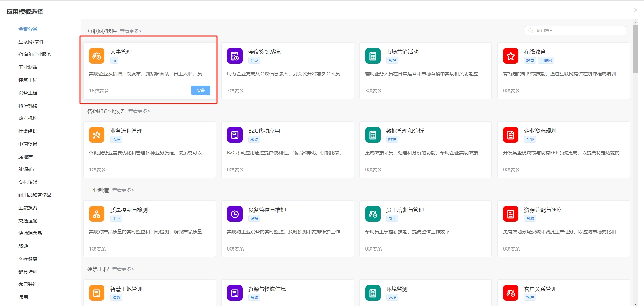
Task: Click the green 员工培训与管理 icon
Action: (x=373, y=214)
